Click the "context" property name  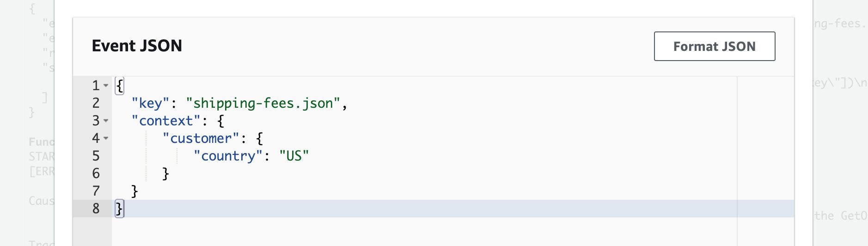click(x=166, y=121)
